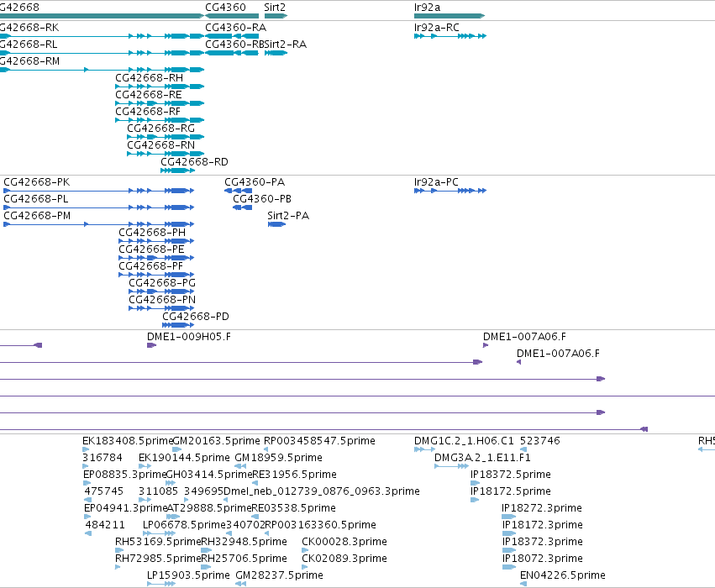
Task: Select the CG4360-PB protein label
Action: [262, 199]
